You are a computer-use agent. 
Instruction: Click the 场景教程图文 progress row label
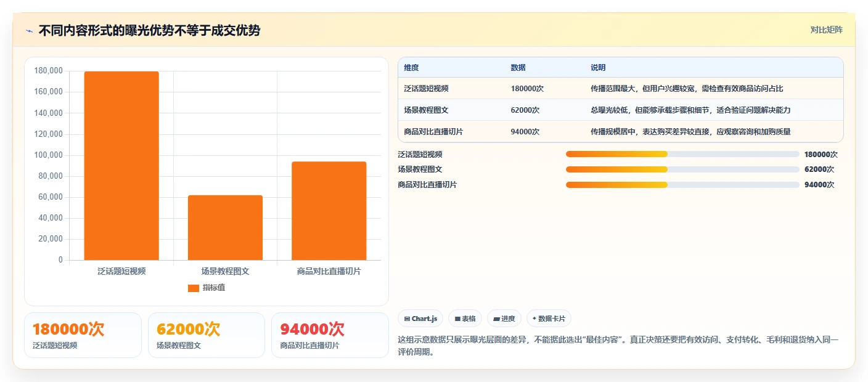point(420,169)
